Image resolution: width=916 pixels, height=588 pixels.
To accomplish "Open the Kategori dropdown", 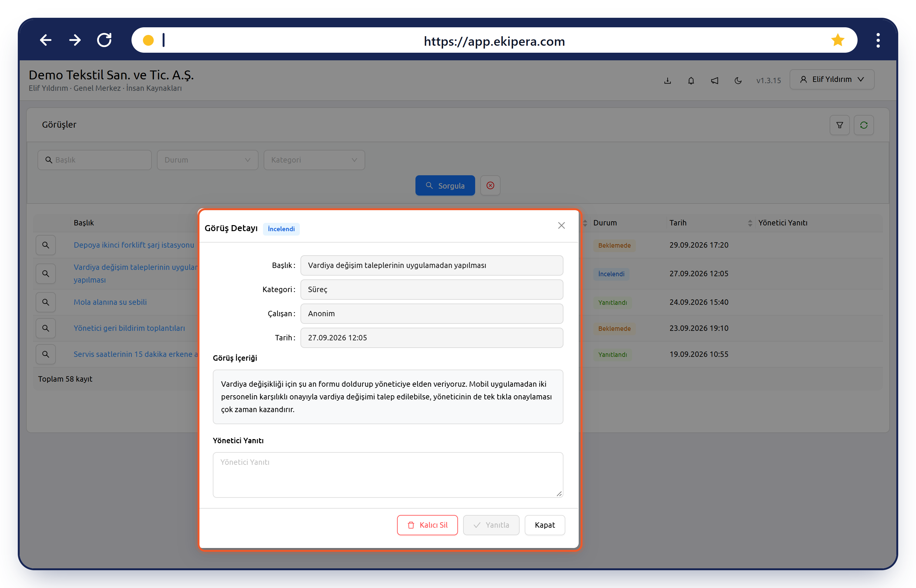I will (314, 160).
